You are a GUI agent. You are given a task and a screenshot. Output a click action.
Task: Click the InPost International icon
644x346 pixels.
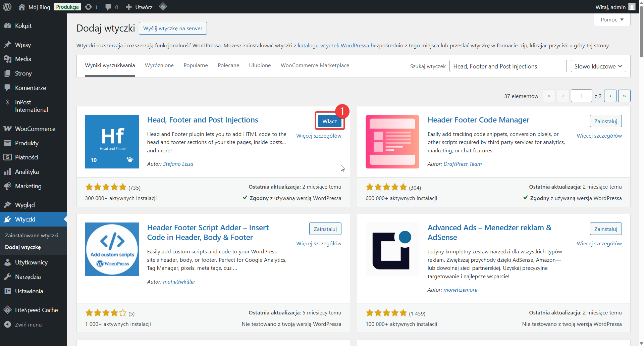pyautogui.click(x=7, y=102)
